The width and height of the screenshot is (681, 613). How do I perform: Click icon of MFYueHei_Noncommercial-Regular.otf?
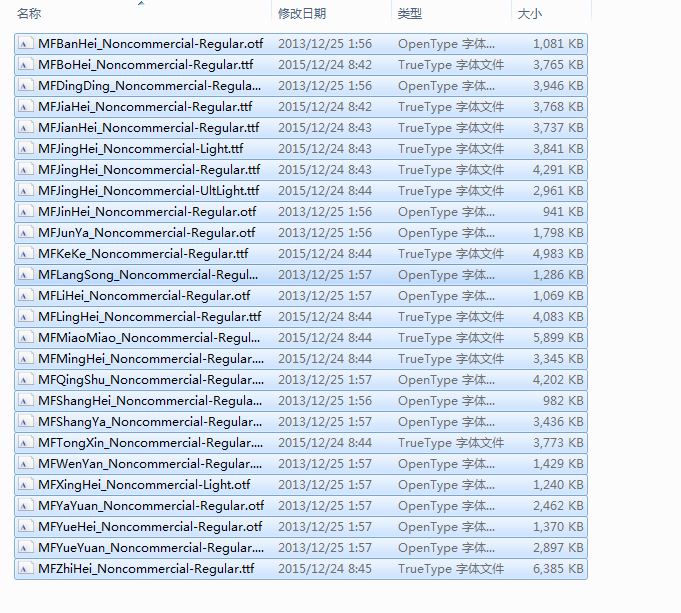coord(26,527)
